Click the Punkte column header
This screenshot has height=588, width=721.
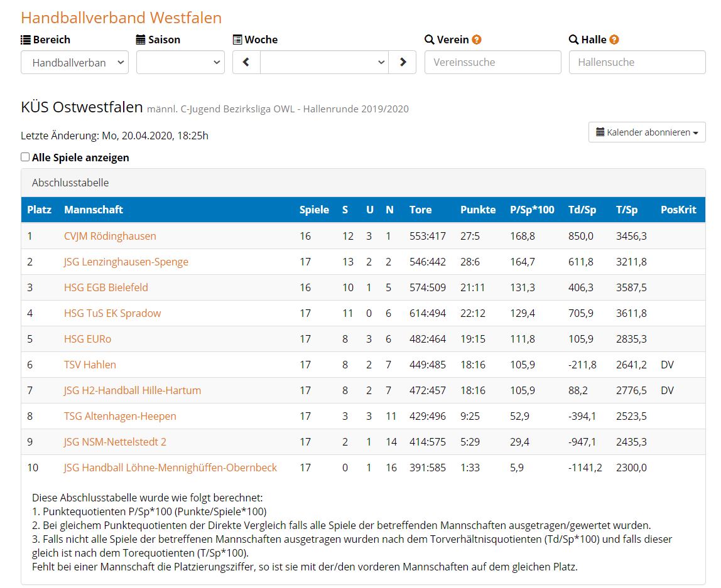tap(478, 210)
